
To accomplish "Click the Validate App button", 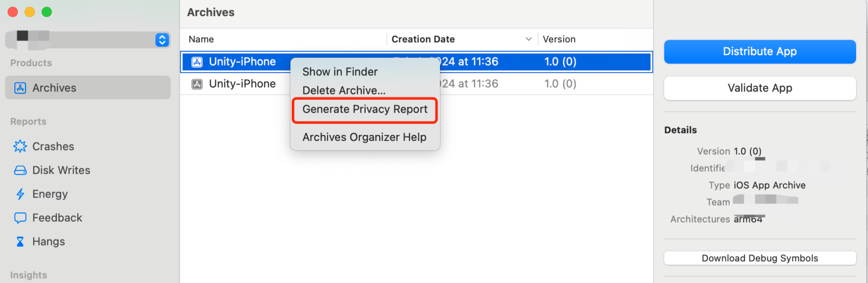I will [759, 88].
